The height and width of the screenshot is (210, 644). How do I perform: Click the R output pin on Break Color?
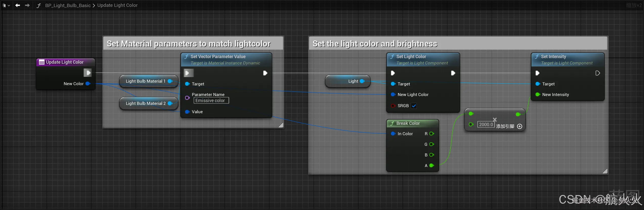432,134
